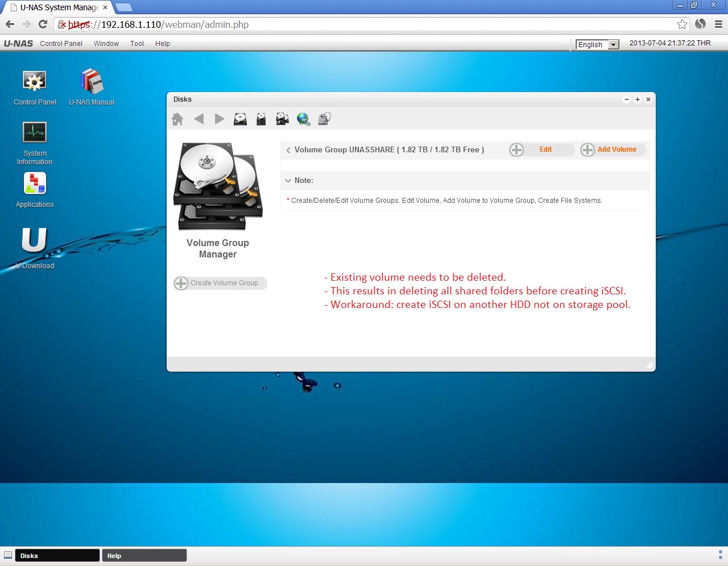Click the browser extension icon near star
The image size is (728, 566).
pos(701,24)
